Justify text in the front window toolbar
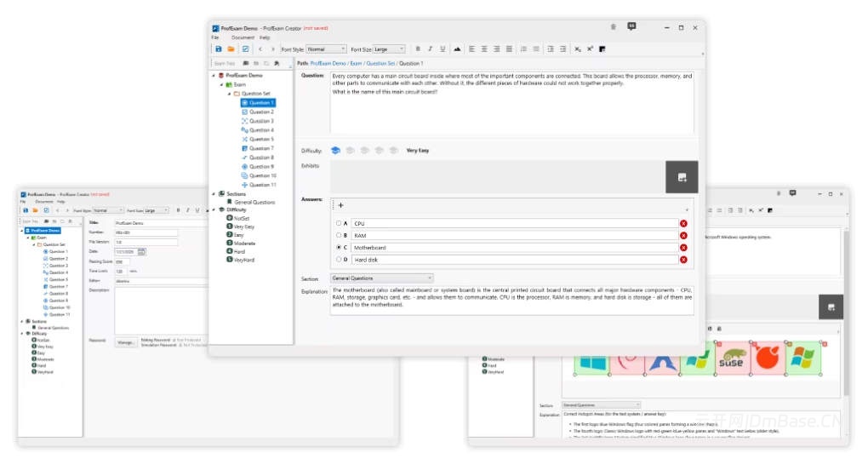 [x=509, y=49]
